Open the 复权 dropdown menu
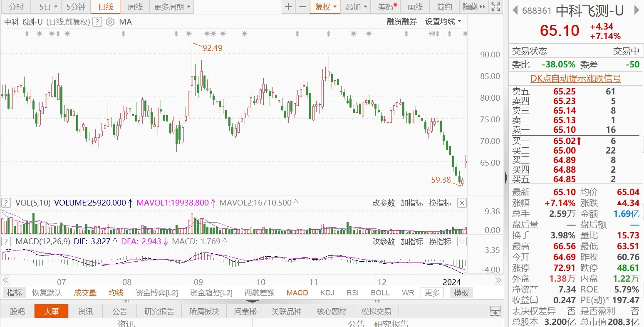 325,7
